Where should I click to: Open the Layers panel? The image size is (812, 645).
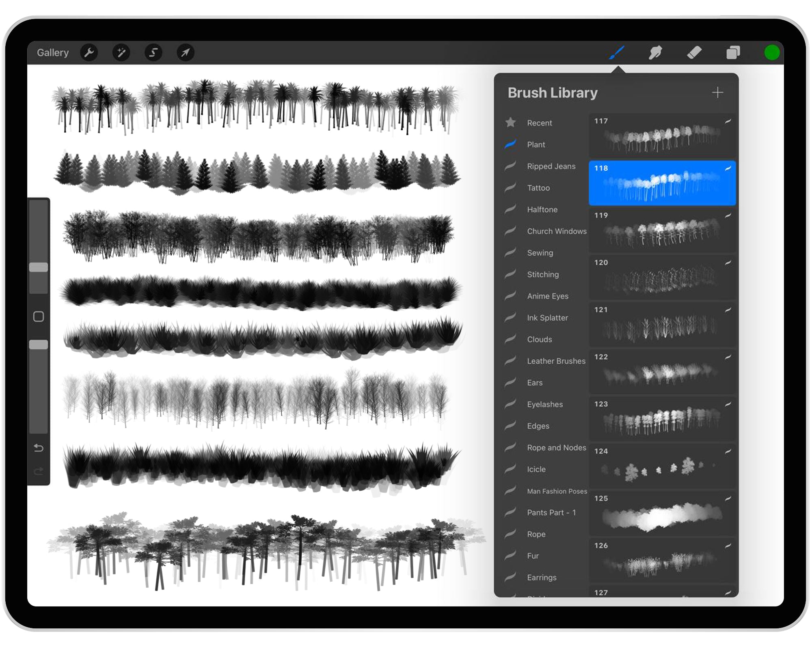[x=733, y=52]
